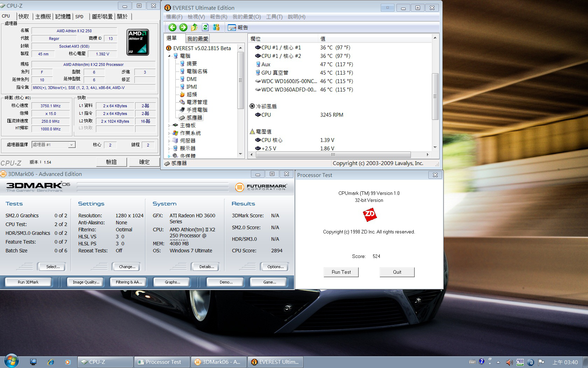Open the users icon in EVEREST toolbar
Viewport: 588px width, 368px height.
(x=216, y=27)
